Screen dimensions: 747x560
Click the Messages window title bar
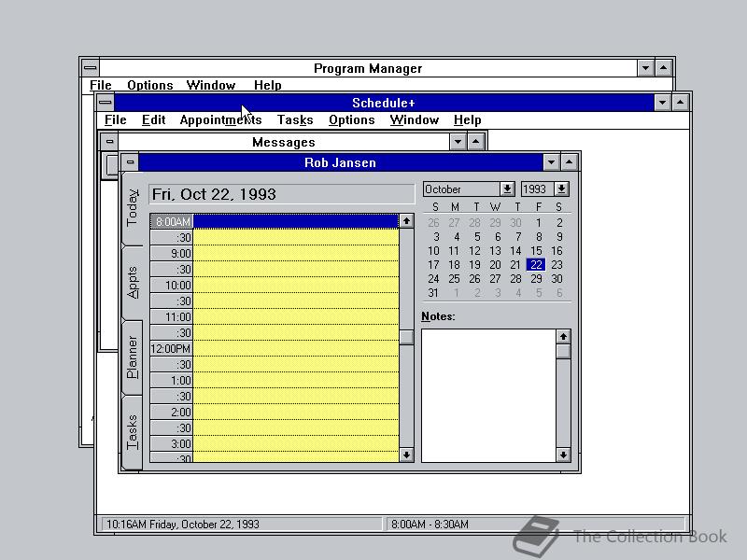point(284,142)
